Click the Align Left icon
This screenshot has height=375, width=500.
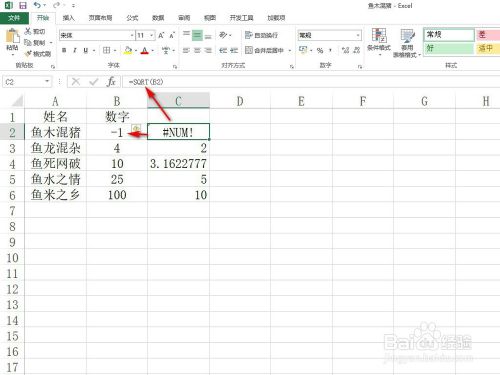click(186, 50)
